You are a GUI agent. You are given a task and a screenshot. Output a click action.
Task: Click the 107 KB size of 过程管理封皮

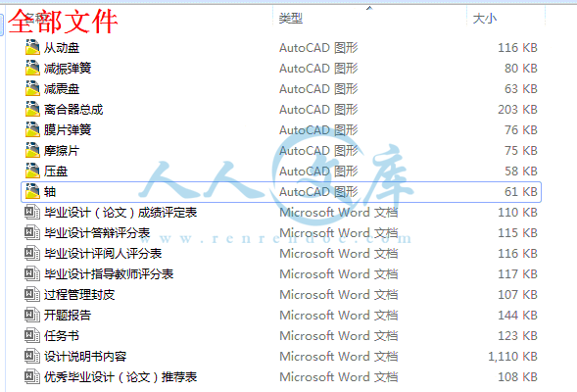(x=517, y=295)
